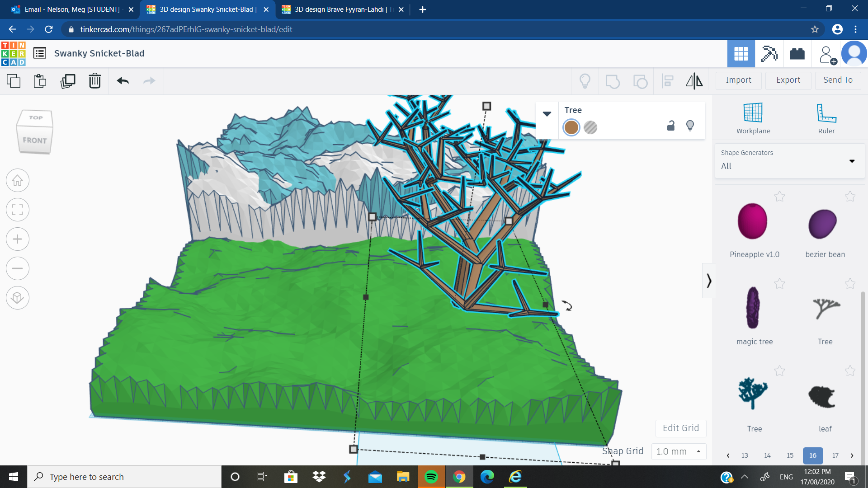The image size is (868, 488).
Task: Delete the selected Tree shape
Action: click(x=94, y=81)
